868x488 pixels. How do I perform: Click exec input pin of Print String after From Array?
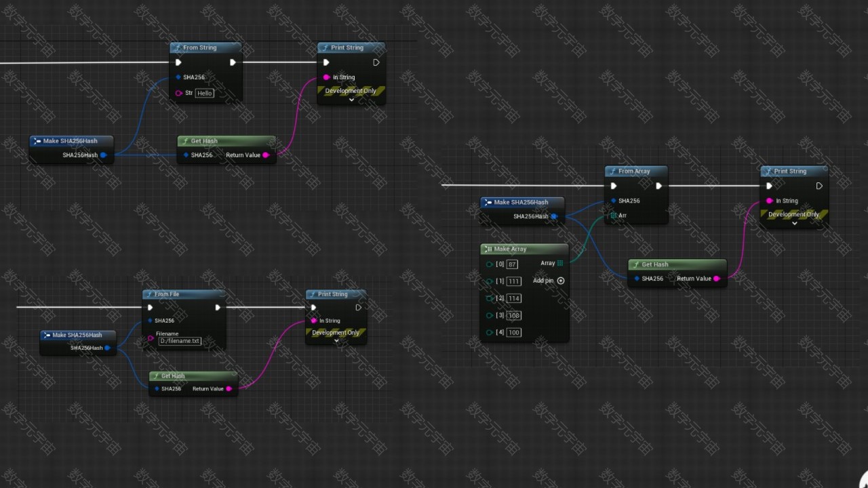coord(769,186)
